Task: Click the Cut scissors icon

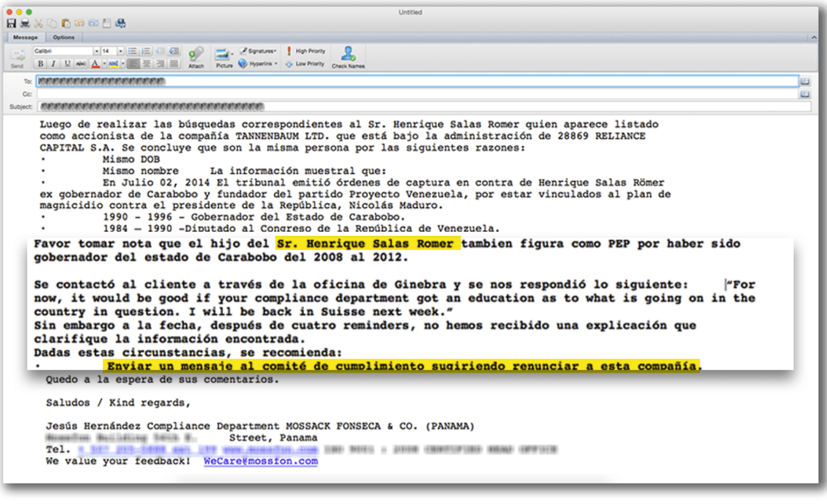Action: (x=38, y=23)
